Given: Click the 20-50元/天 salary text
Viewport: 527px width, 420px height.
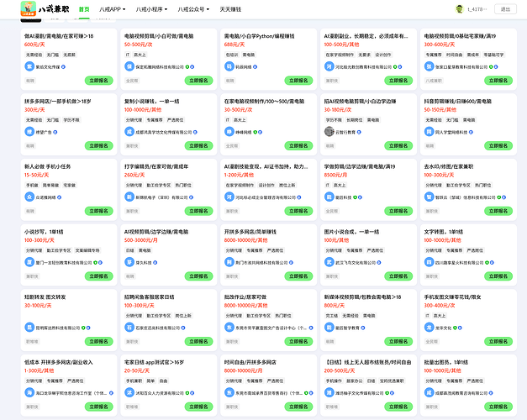Looking at the screenshot, I should (137, 370).
